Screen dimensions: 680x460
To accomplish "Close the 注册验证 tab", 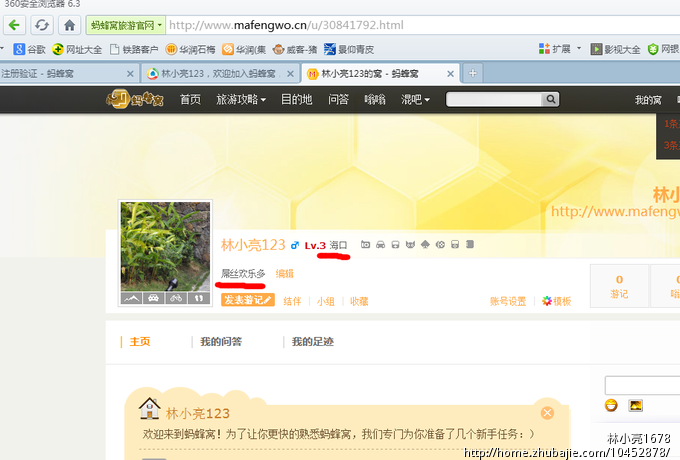I will (x=130, y=74).
